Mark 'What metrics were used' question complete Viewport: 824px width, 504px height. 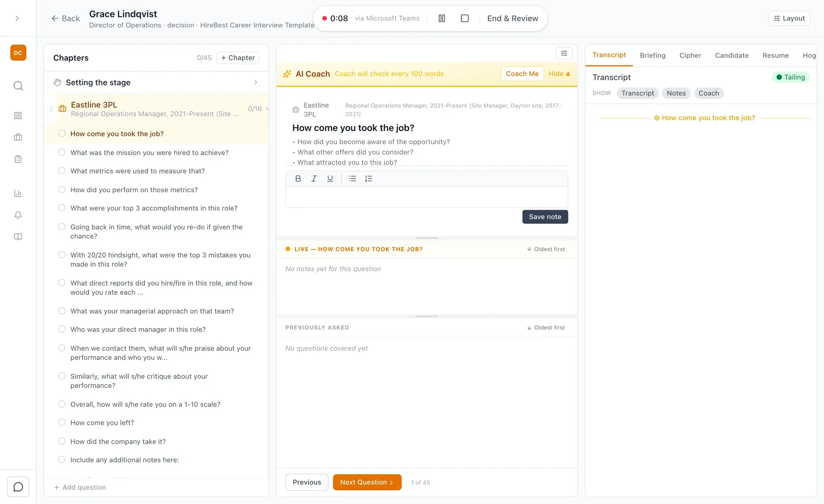(x=62, y=170)
